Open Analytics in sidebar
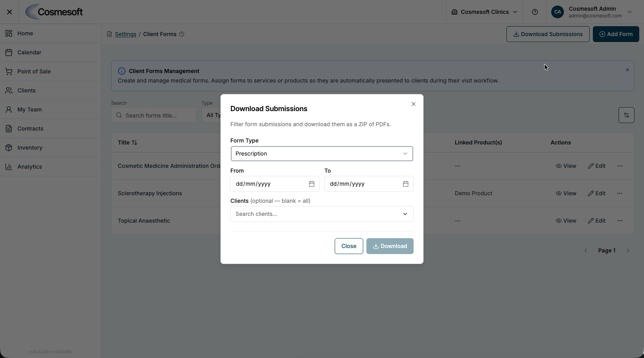 [50, 167]
